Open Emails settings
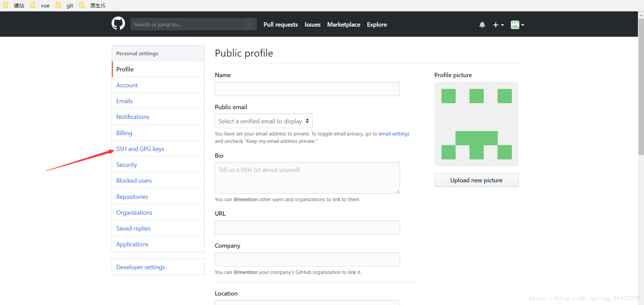Viewport: 644px width, 305px height. (158, 101)
